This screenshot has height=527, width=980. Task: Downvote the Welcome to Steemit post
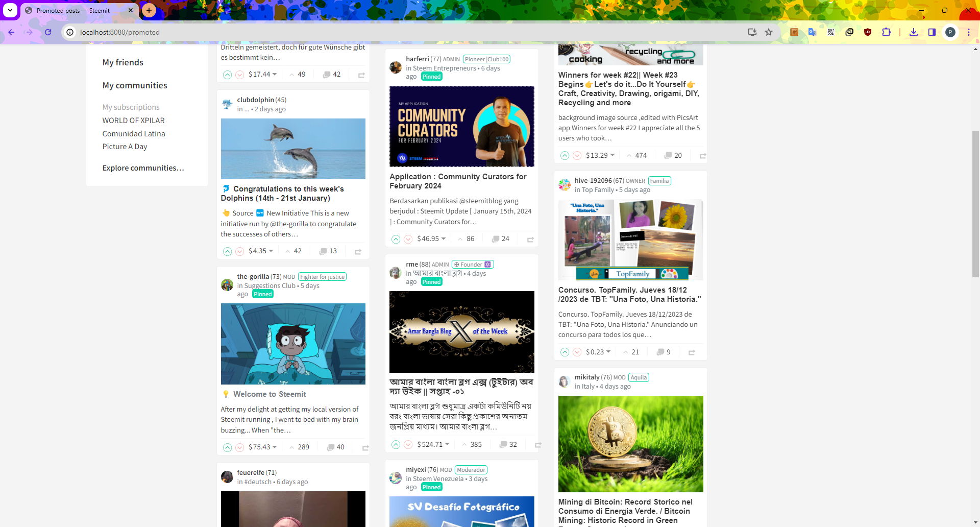point(239,447)
